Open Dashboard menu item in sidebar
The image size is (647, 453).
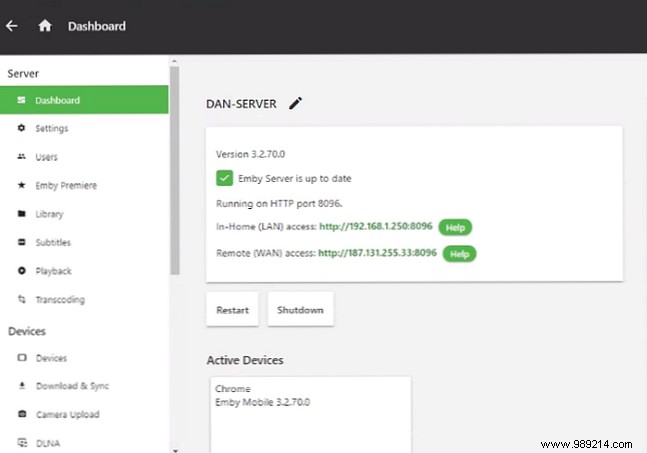point(84,100)
